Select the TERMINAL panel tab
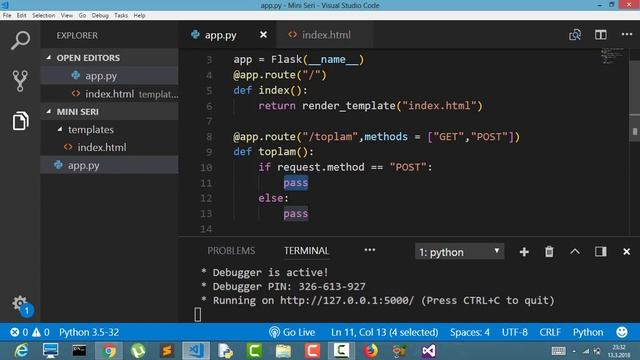 pos(307,251)
